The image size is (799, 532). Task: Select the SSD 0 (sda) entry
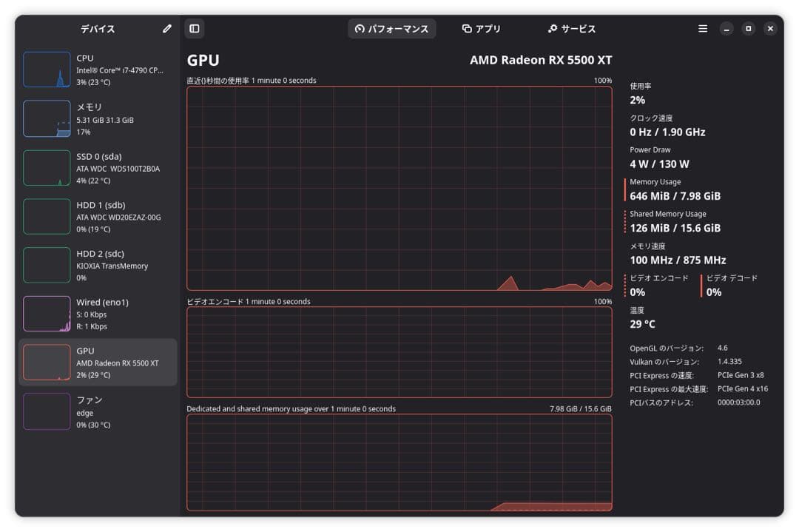point(98,168)
